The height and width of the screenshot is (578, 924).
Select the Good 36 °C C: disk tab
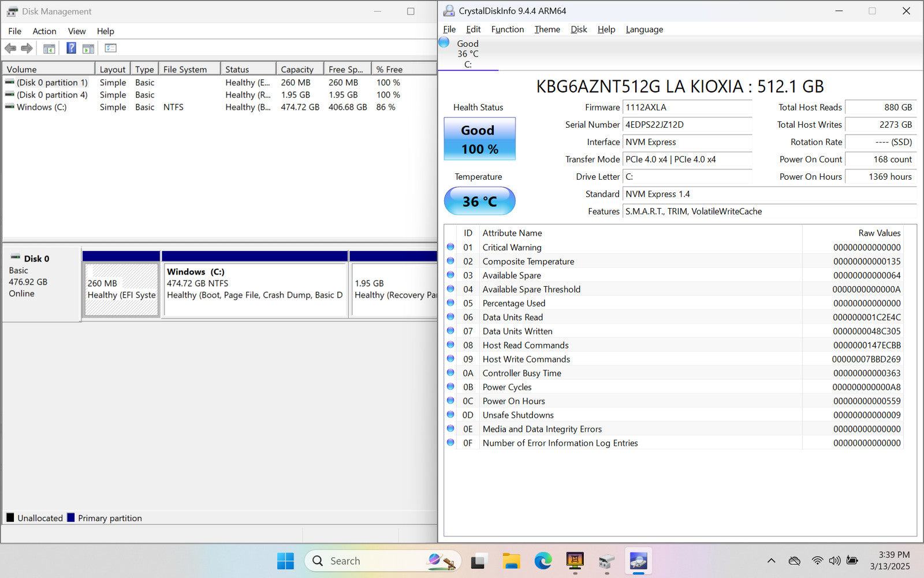(x=468, y=54)
